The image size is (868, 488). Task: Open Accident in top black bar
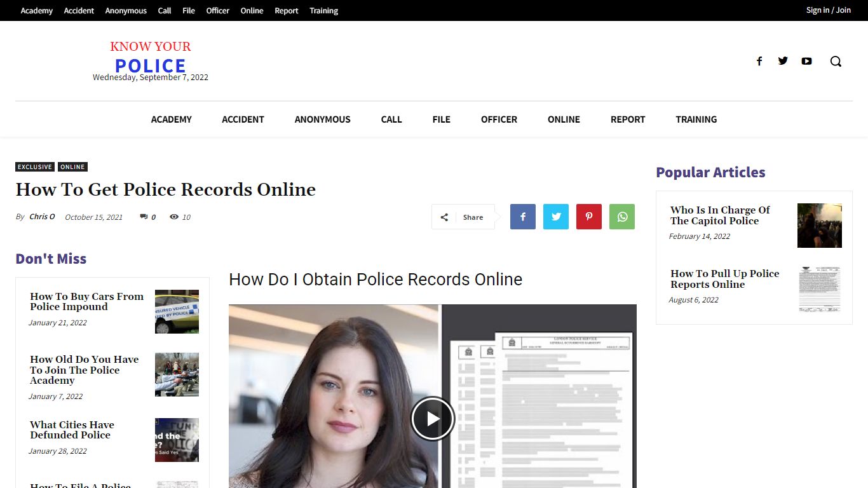[x=79, y=11]
